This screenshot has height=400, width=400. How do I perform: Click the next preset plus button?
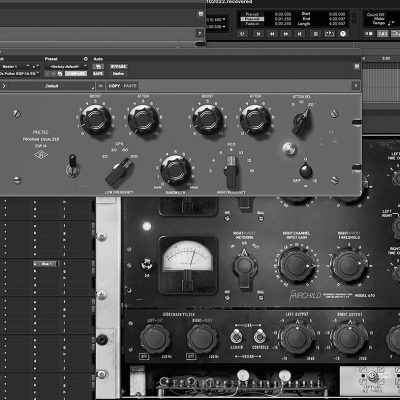click(x=53, y=73)
